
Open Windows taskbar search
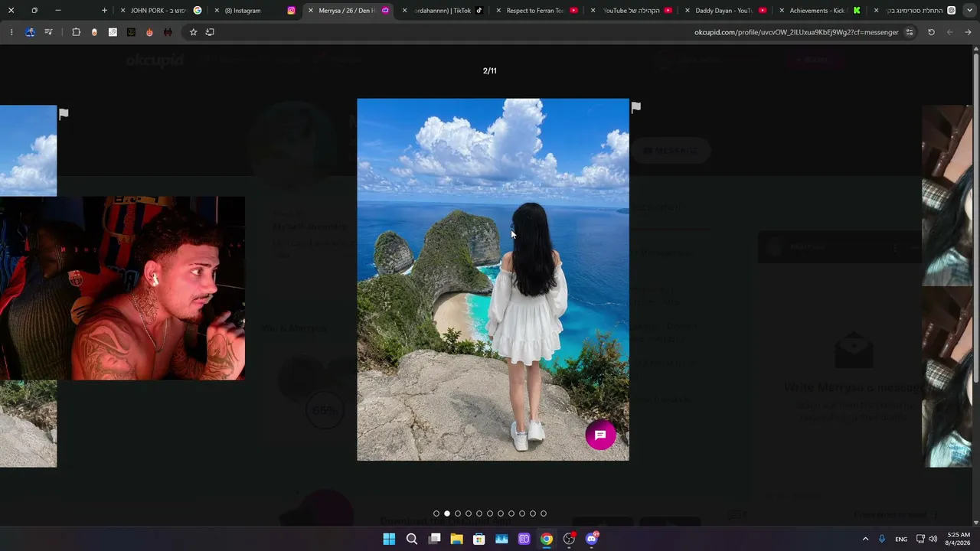pos(411,539)
